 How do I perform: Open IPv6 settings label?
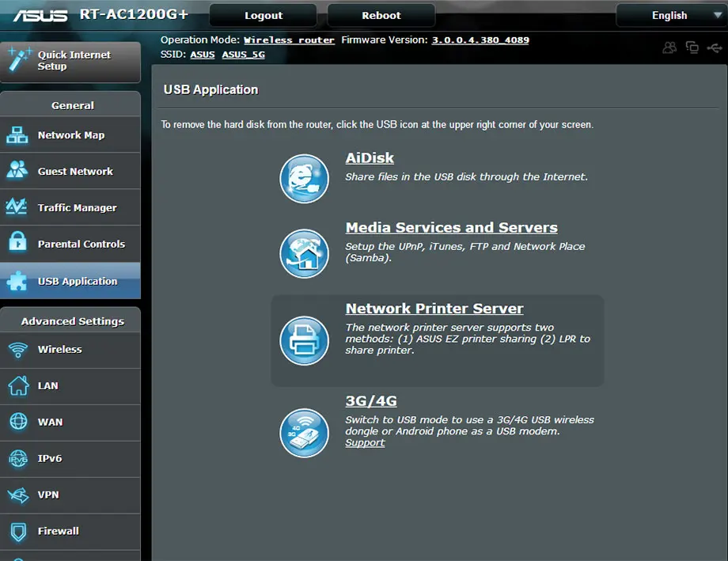pyautogui.click(x=50, y=458)
